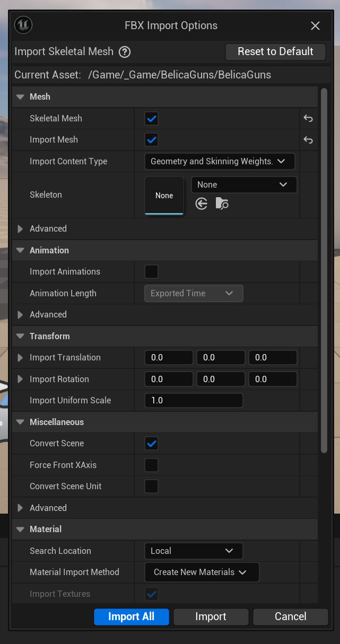Uncheck the Import Mesh checkbox
This screenshot has width=340, height=644.
pos(152,140)
